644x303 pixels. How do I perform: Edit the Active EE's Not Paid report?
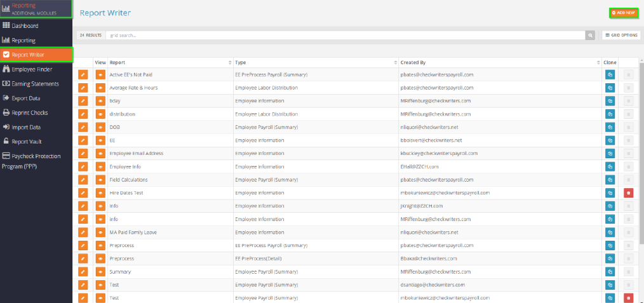tap(83, 75)
